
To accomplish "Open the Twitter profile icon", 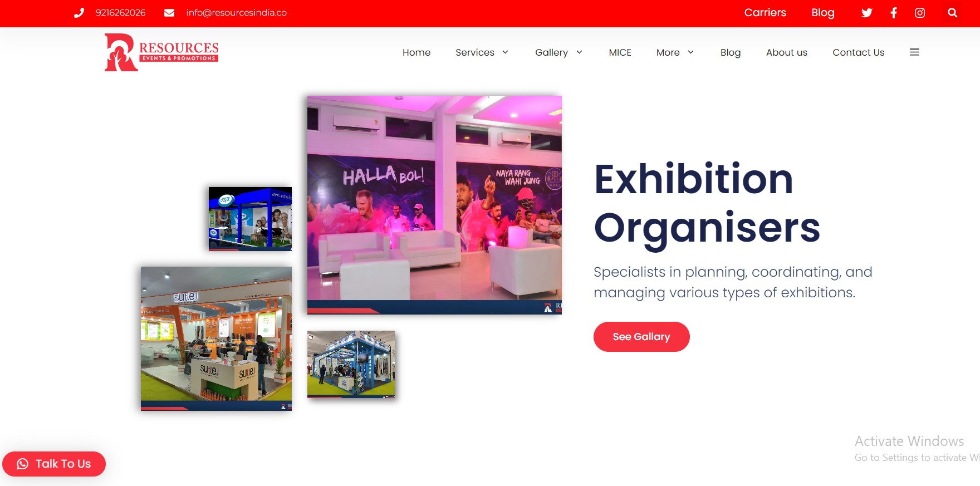I will 866,13.
